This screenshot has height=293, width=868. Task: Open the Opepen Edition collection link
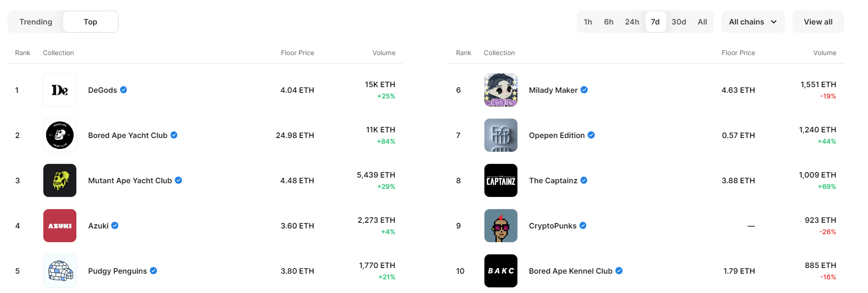click(557, 135)
